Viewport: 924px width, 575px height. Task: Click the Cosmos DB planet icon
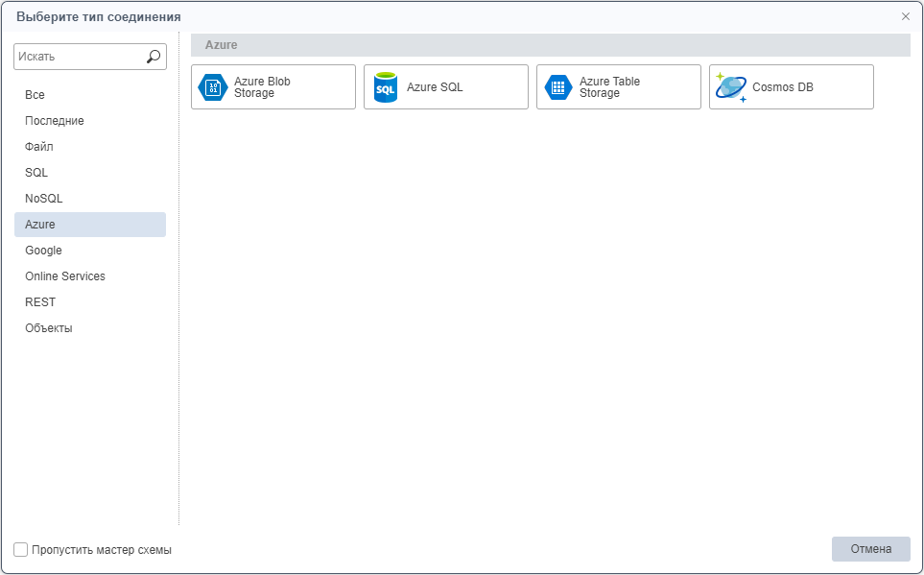731,87
